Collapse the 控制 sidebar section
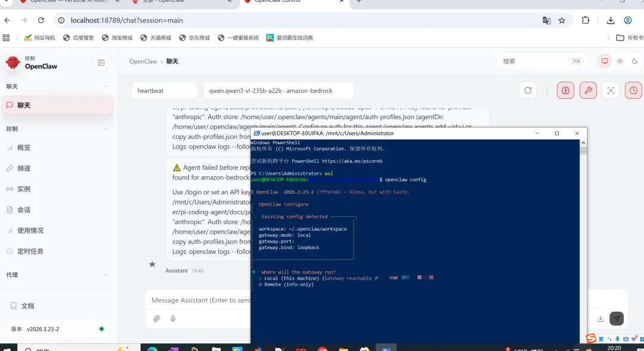The height and width of the screenshot is (351, 644). pyautogui.click(x=57, y=129)
